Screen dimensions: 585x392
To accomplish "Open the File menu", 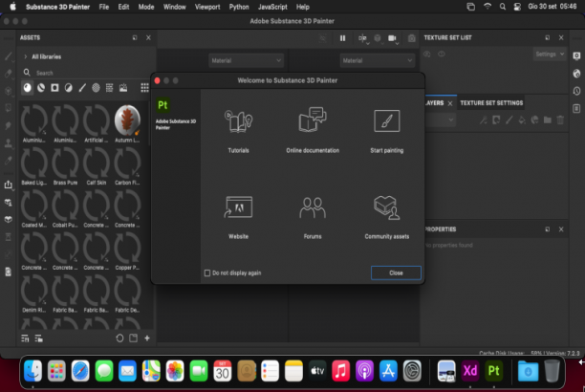I will pos(104,7).
